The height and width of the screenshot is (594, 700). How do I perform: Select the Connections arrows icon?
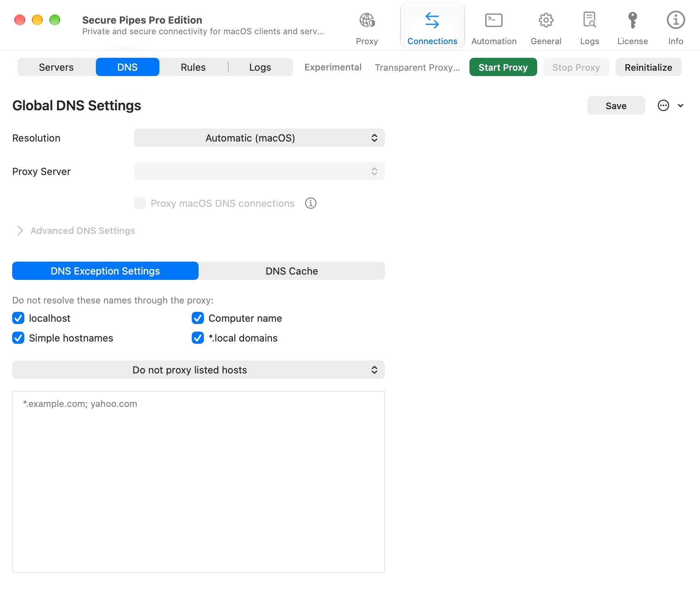tap(432, 20)
